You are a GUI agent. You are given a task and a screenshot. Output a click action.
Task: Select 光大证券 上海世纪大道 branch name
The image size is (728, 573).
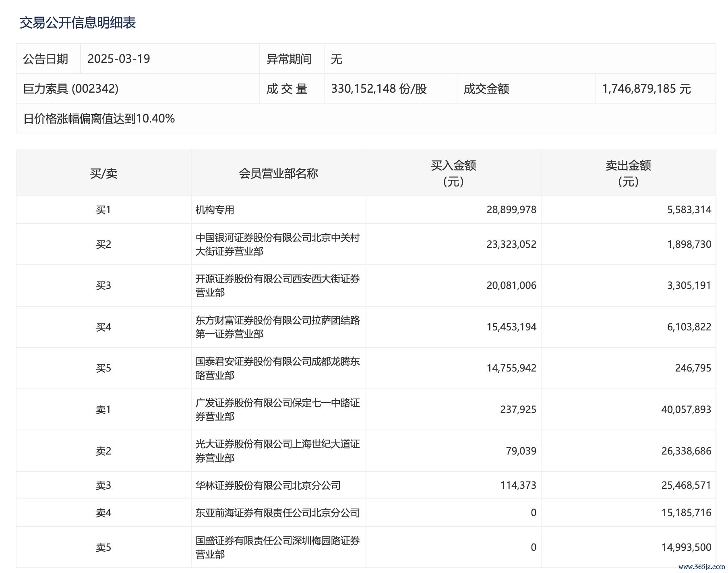click(x=277, y=451)
